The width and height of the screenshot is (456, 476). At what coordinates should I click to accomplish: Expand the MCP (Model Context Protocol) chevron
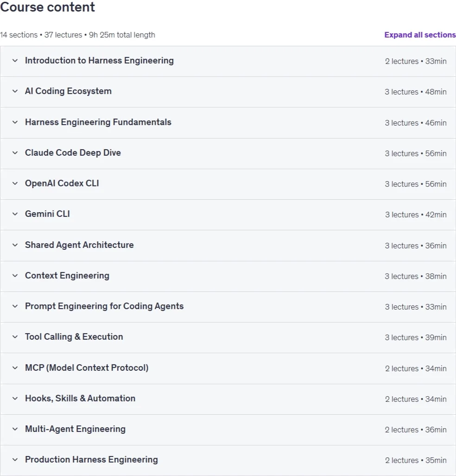click(15, 368)
